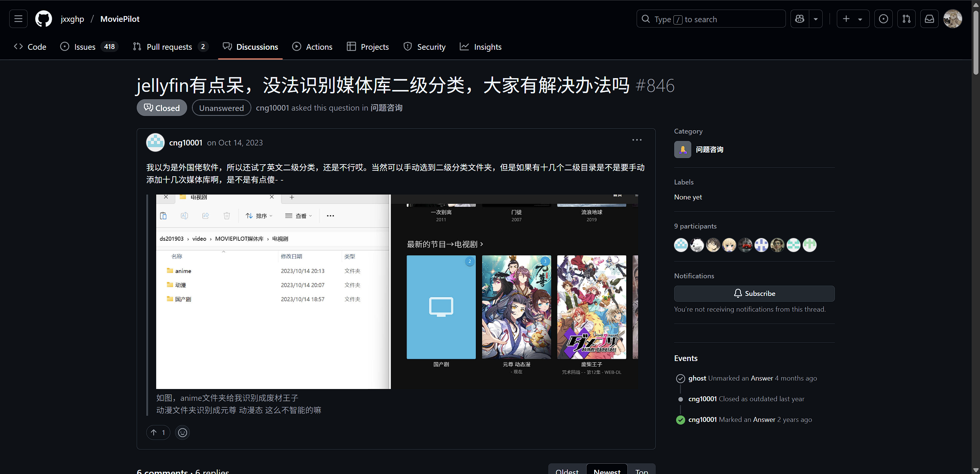
Task: Open the issues inbox icon in header
Action: pyautogui.click(x=884, y=19)
